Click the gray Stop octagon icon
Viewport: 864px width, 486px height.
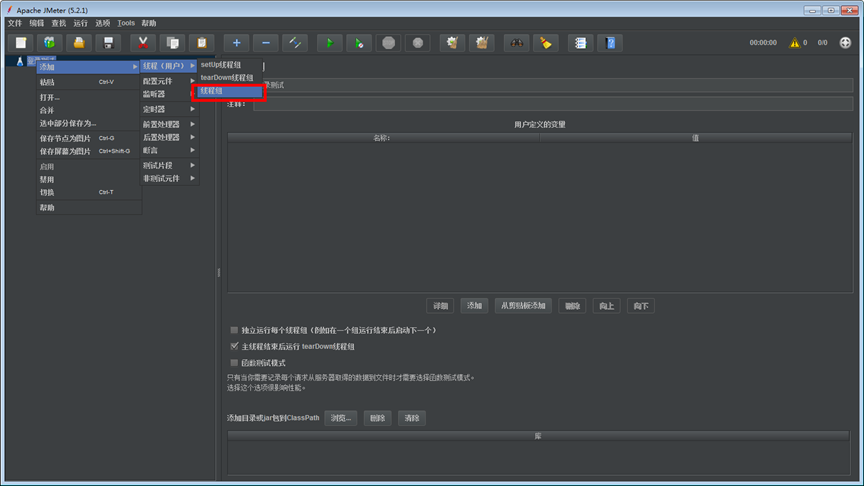[x=388, y=43]
